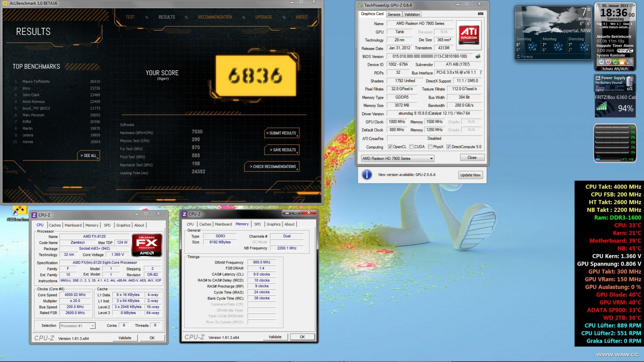Toggle the CUDA checkbox in GPU-Z
This screenshot has width=644, height=362.
click(x=411, y=147)
